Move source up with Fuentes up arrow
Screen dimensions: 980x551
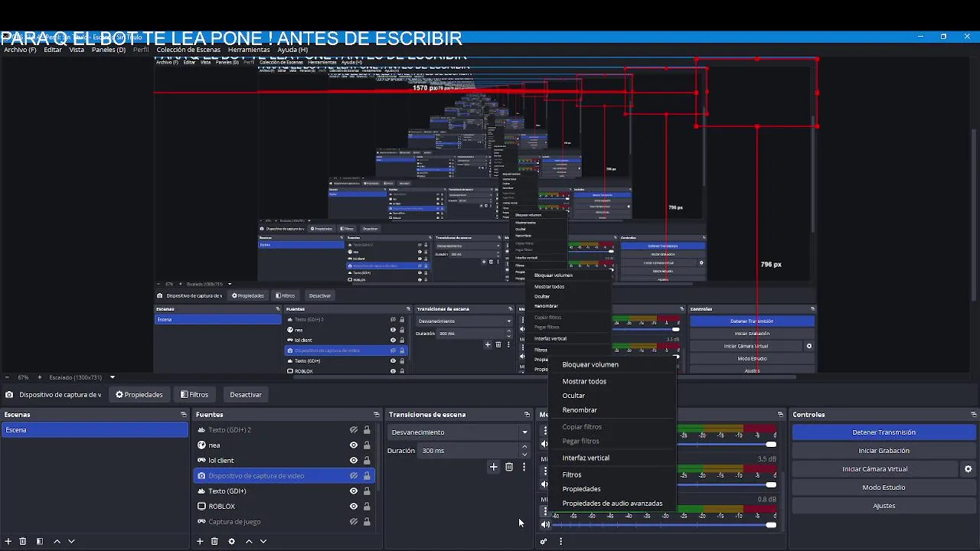(x=249, y=541)
